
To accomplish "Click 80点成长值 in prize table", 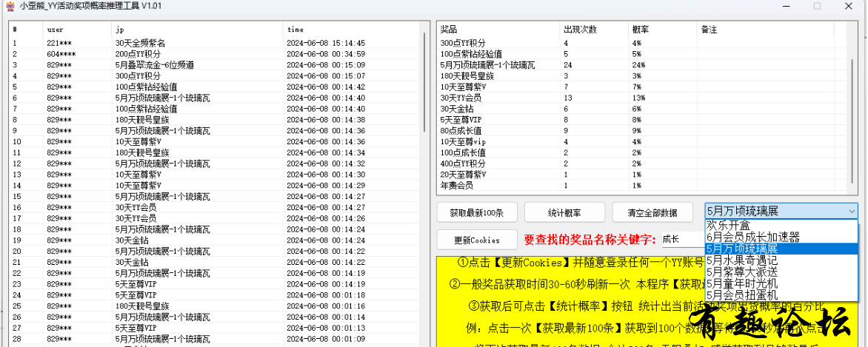I will tap(461, 131).
